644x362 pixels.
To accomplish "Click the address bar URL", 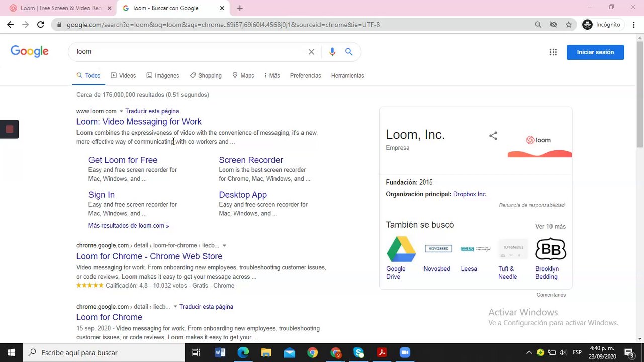I will [x=223, y=25].
